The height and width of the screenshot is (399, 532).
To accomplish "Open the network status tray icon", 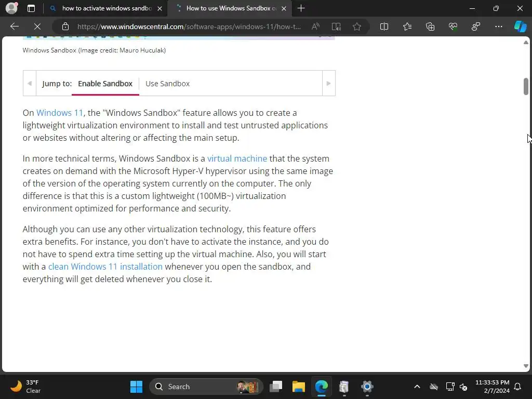I will tap(450, 387).
